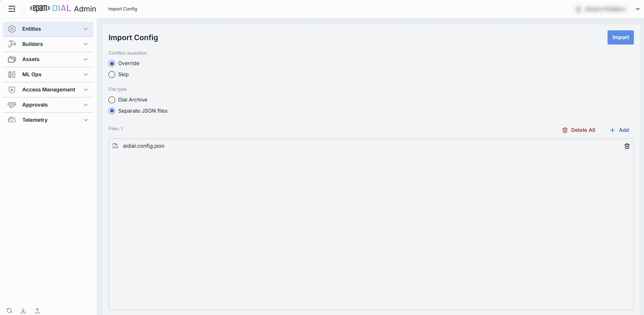
Task: Open the user account dropdown arrow
Action: coord(638,9)
